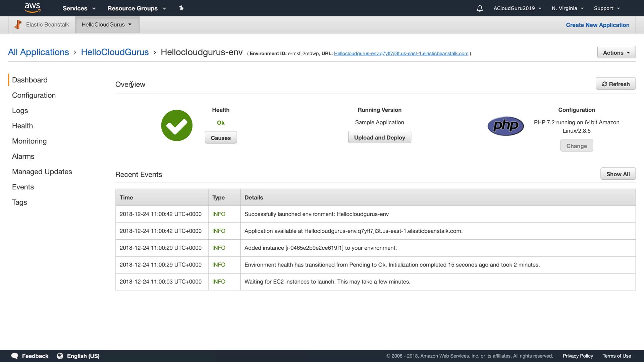Click the AWS logo icon
The width and height of the screenshot is (644, 362).
pyautogui.click(x=32, y=8)
